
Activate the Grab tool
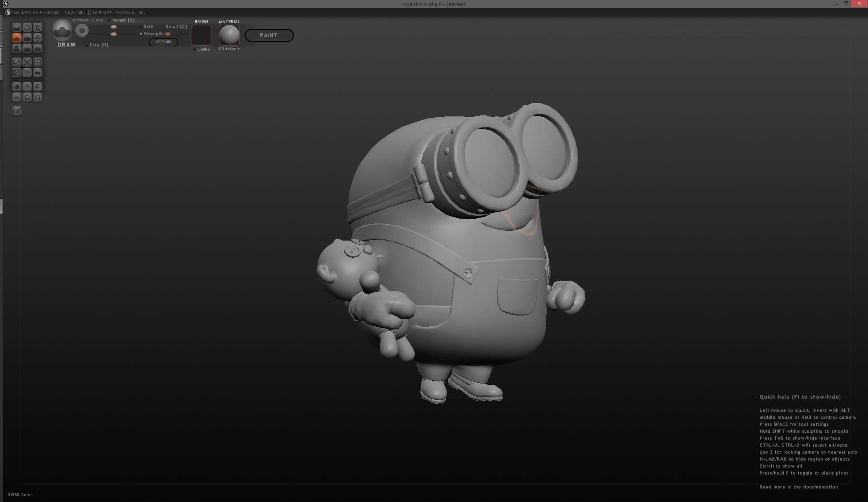coord(37,38)
